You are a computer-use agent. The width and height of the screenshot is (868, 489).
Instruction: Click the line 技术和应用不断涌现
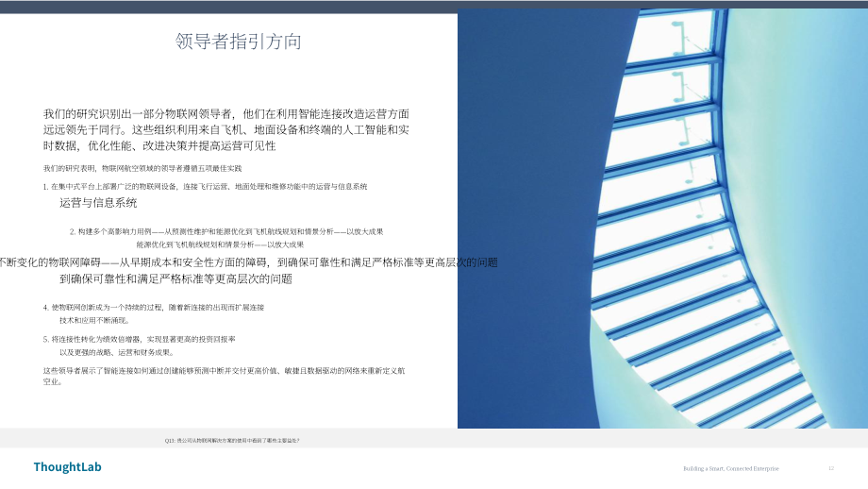click(x=94, y=320)
